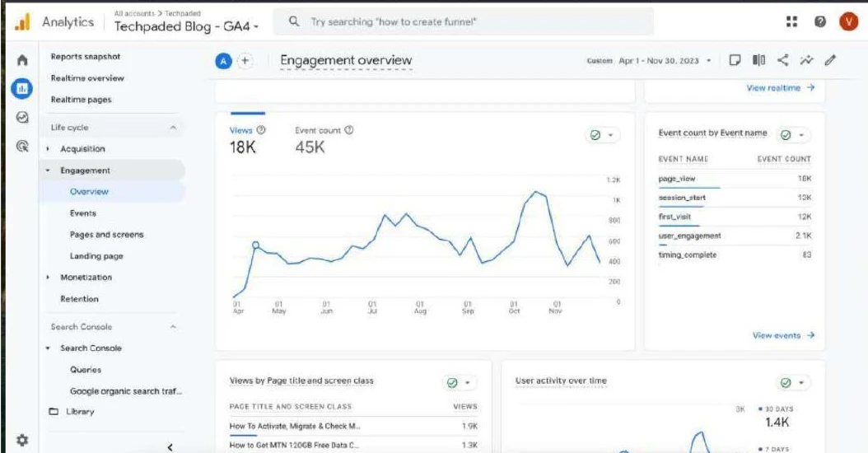Click the Engagement overview report title
The image size is (868, 453).
[346, 60]
